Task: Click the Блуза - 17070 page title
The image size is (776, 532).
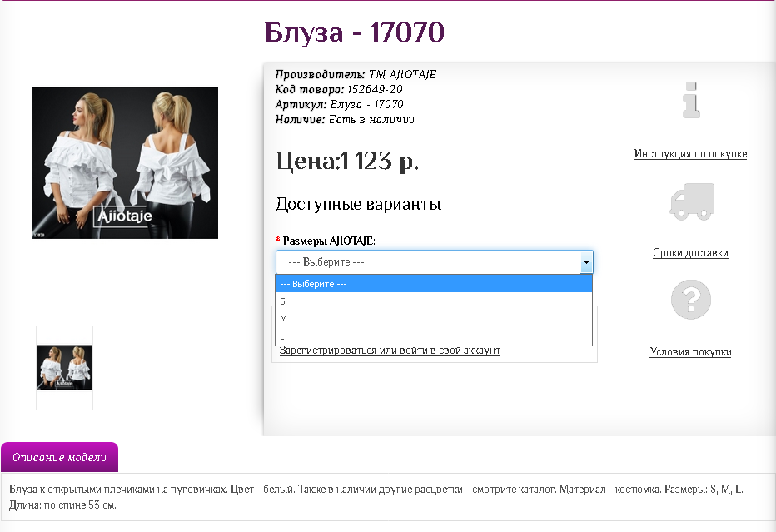Action: (x=355, y=32)
